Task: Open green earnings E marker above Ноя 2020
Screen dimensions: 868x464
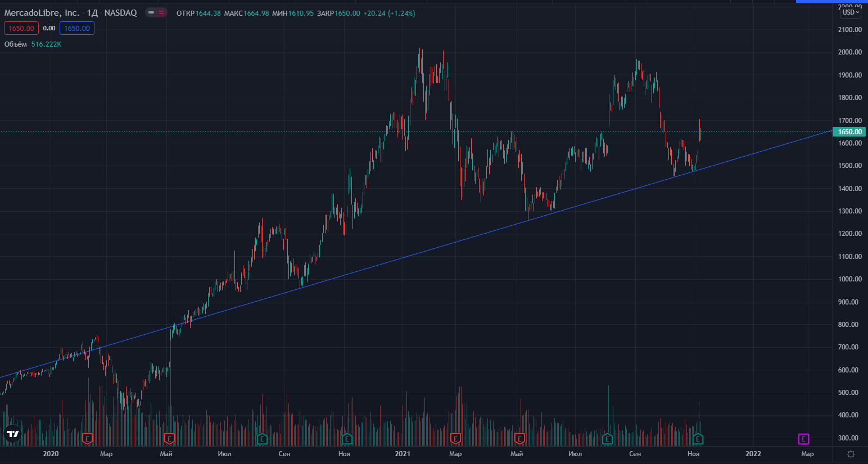Action: pyautogui.click(x=347, y=439)
